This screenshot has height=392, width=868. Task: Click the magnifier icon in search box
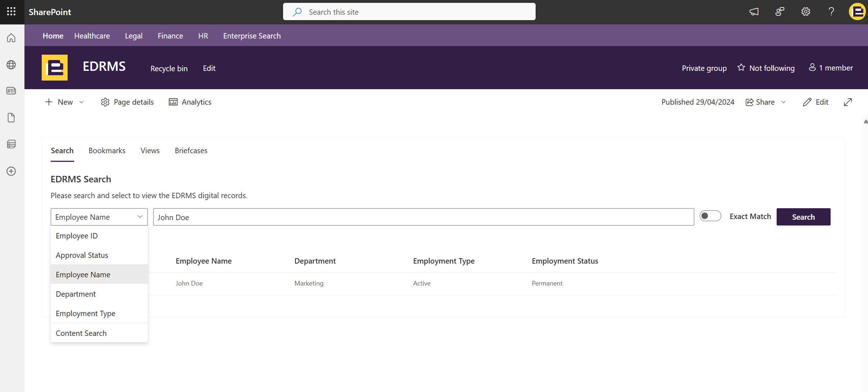(x=297, y=12)
